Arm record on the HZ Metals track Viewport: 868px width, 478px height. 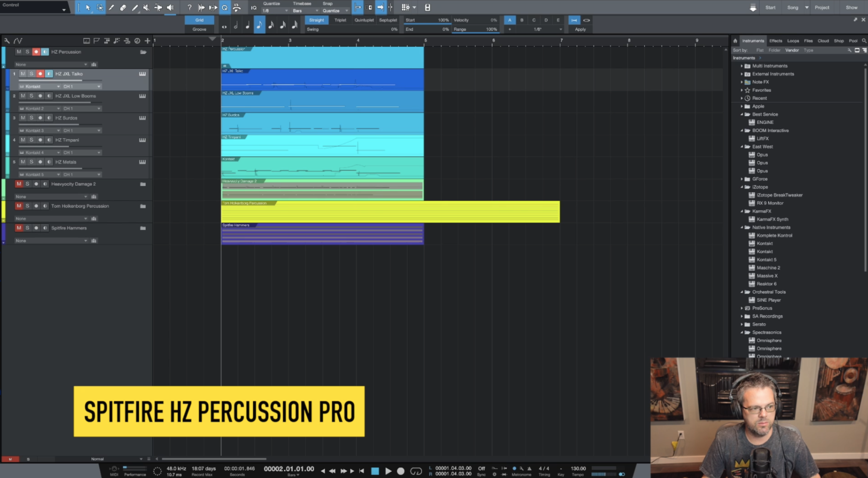40,162
